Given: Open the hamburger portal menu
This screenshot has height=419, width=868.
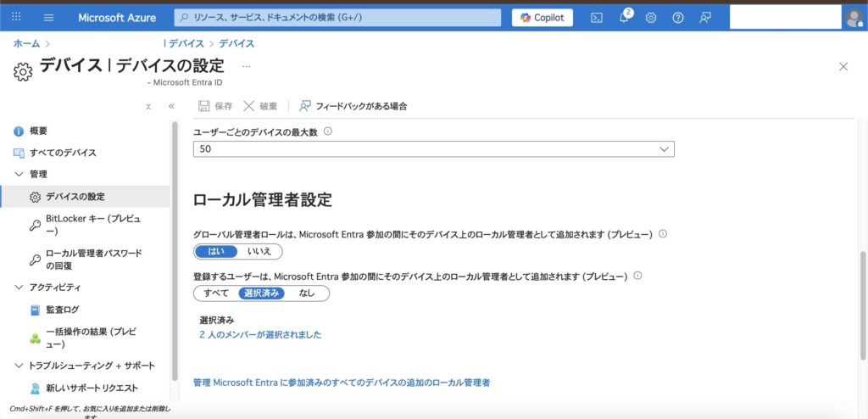Looking at the screenshot, I should click(x=48, y=17).
